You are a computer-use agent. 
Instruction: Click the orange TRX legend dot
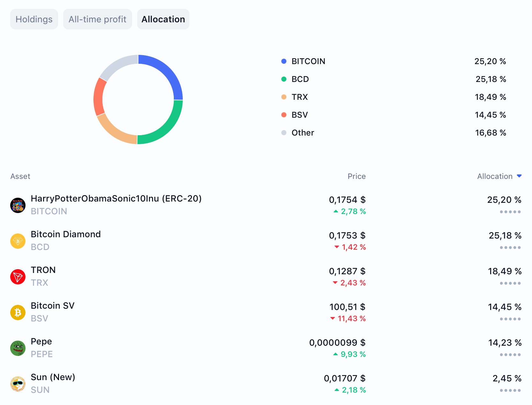pos(284,97)
